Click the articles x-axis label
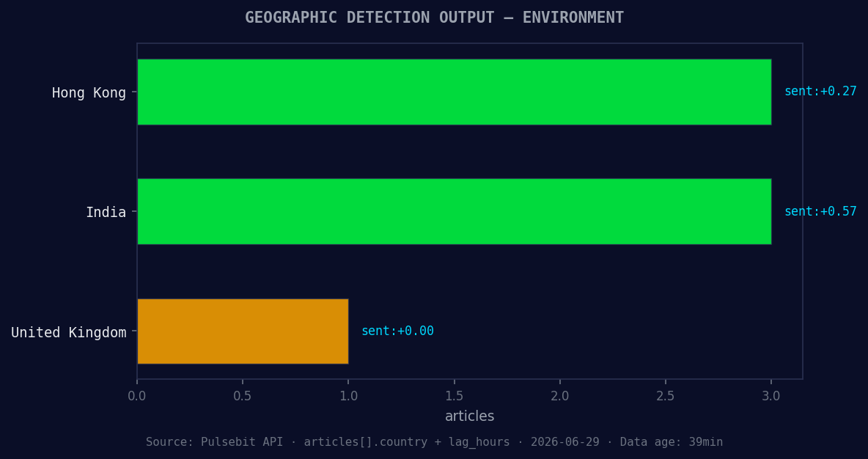The image size is (868, 459). tap(469, 416)
